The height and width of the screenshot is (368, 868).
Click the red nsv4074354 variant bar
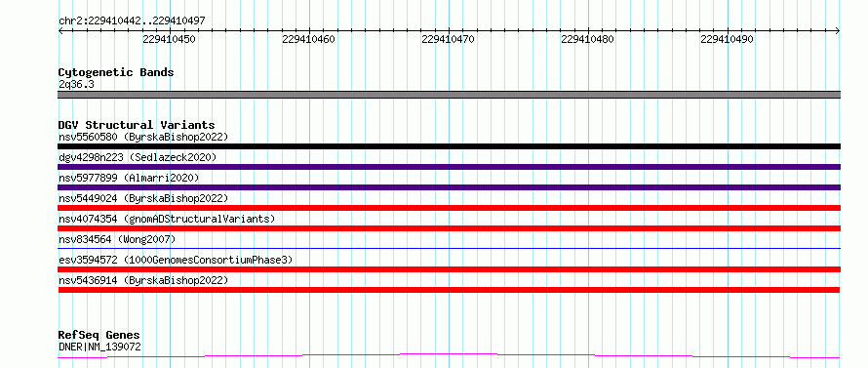(449, 228)
